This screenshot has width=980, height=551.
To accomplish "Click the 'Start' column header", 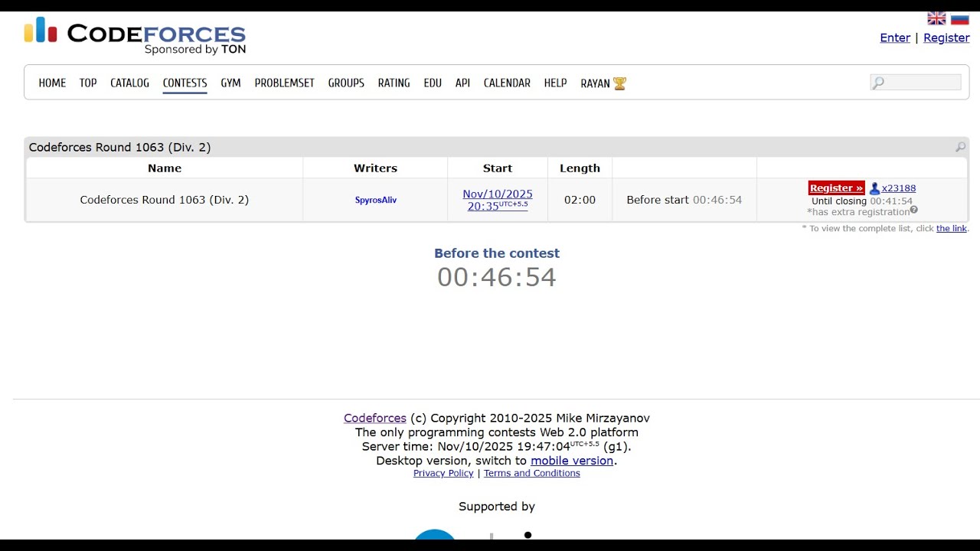I will 498,168.
